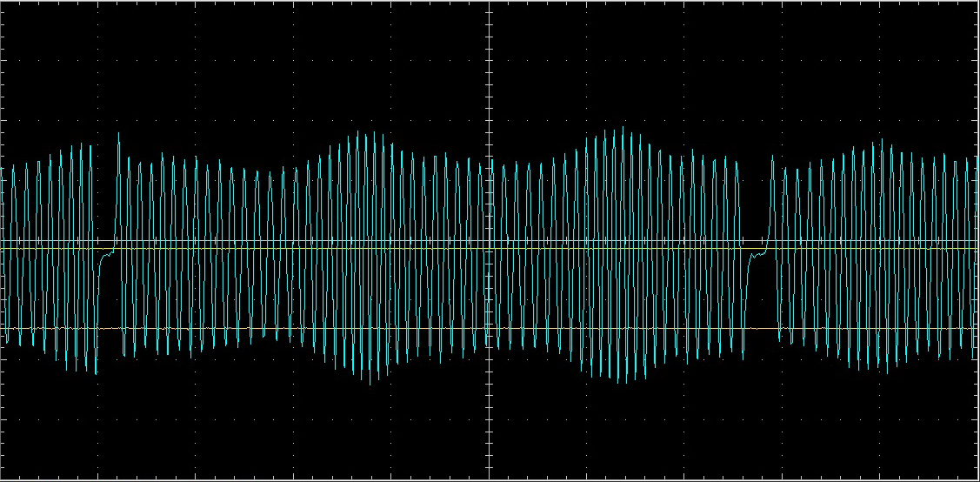Select the cyan modulated waveform trace
Screen dimensions: 980x482
click(x=490, y=255)
